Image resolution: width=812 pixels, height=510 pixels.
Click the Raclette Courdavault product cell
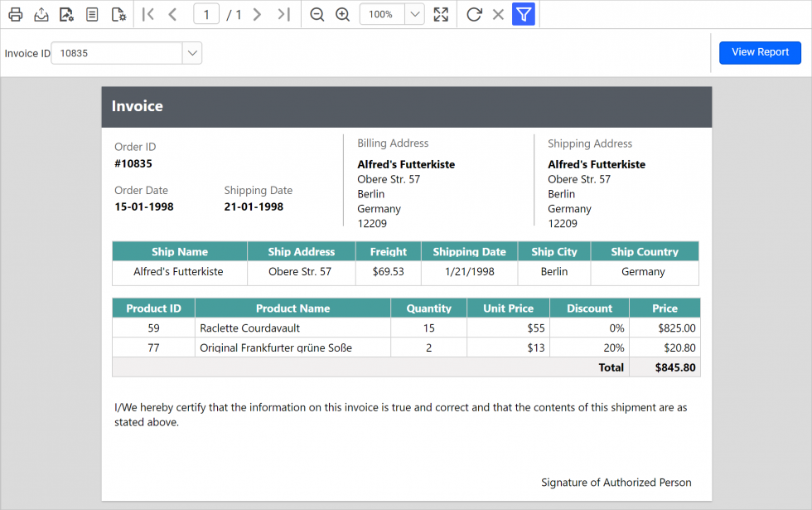click(293, 328)
